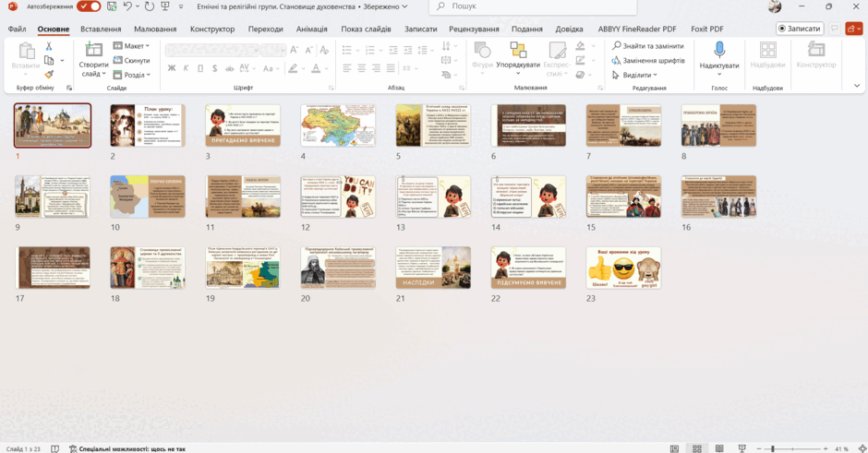Select the Format Painter brush icon
868x453 pixels.
[x=49, y=74]
